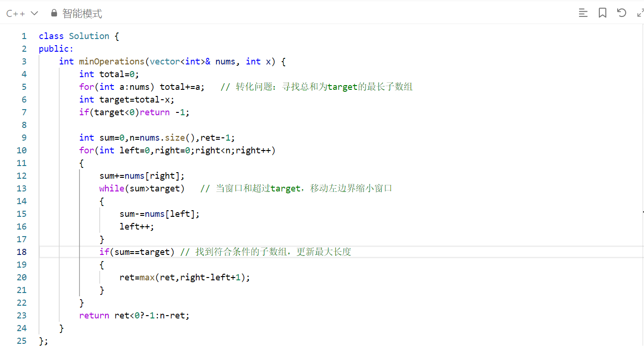Click 'return ret<0?-1:n-ret;' on line 23
The height and width of the screenshot is (349, 644).
click(135, 316)
